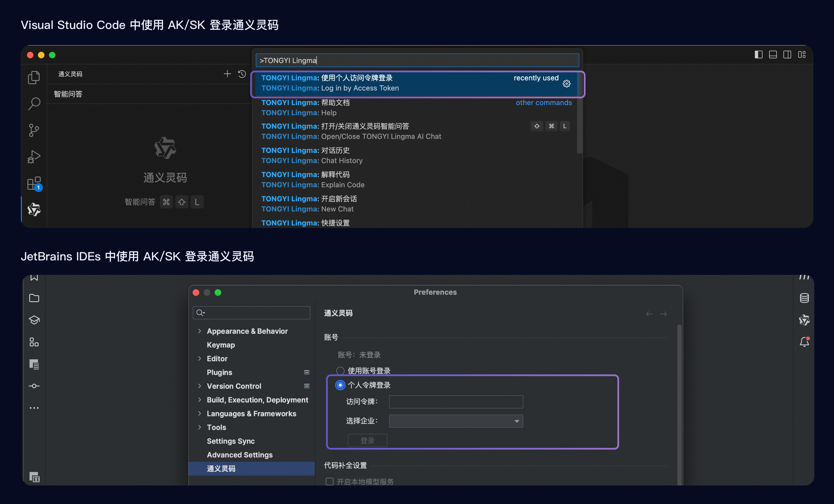834x504 pixels.
Task: Start a new chat with plus icon
Action: pos(227,74)
